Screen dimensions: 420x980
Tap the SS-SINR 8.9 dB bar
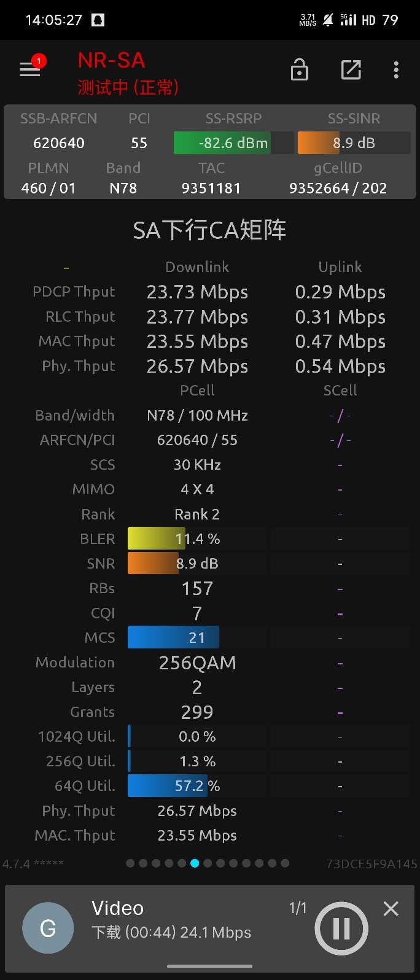[x=354, y=143]
